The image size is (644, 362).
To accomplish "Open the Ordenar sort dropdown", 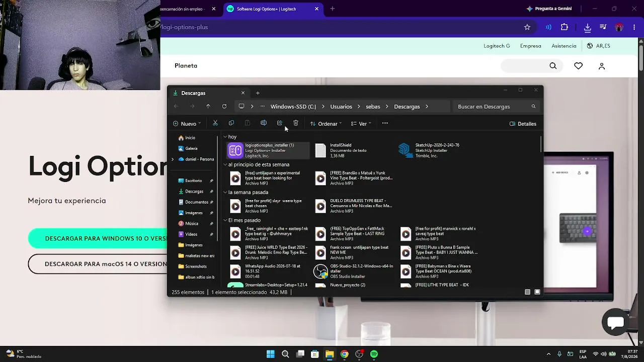I will pos(326,124).
